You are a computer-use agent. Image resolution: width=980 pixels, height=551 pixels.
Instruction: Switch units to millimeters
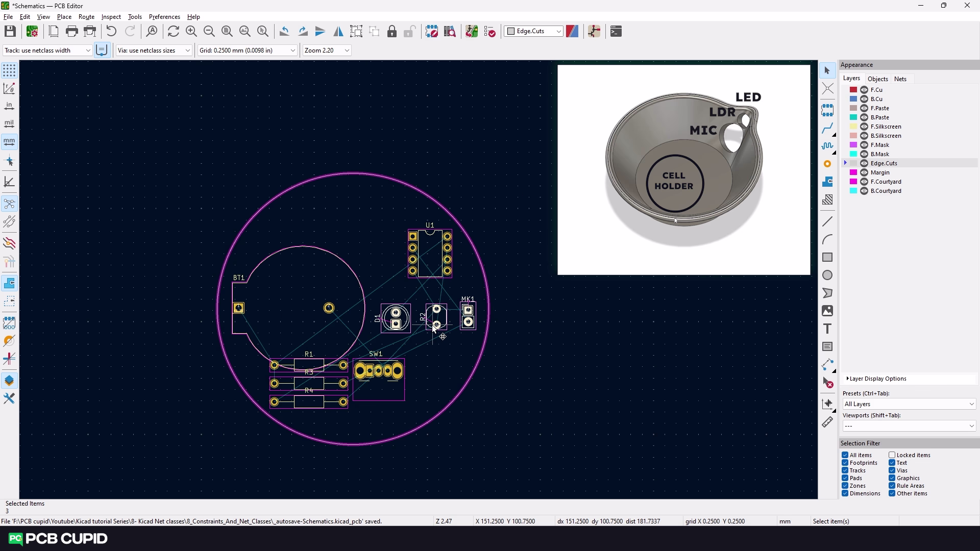(x=9, y=141)
